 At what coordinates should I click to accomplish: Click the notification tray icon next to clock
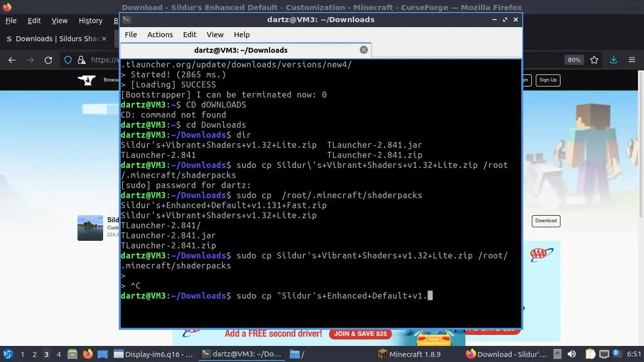617,354
